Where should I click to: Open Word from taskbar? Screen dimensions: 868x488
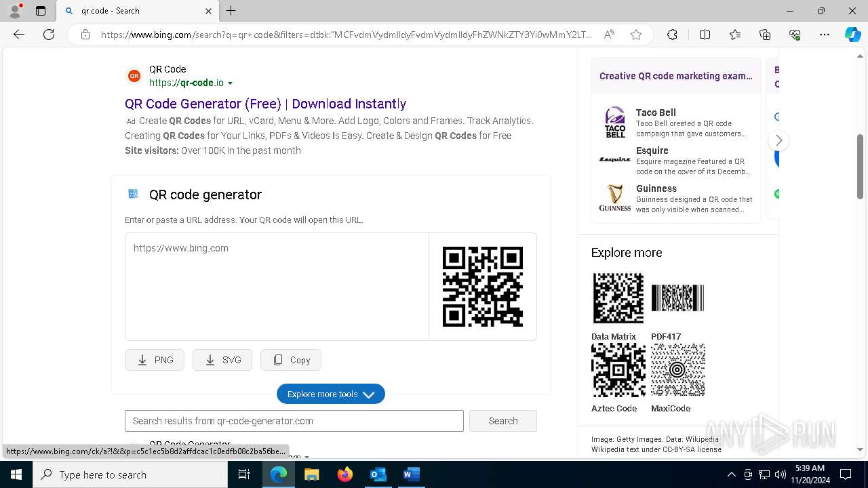point(411,474)
